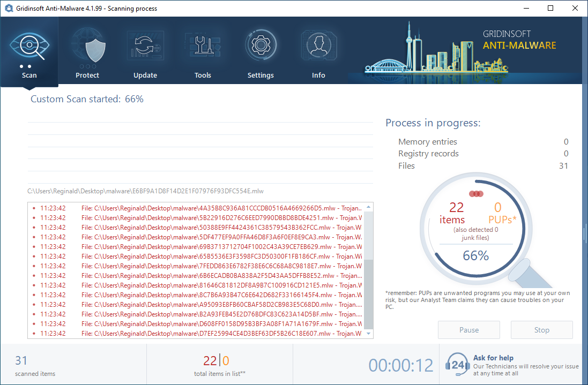Click the Info person icon
The image size is (588, 385).
pyautogui.click(x=318, y=46)
